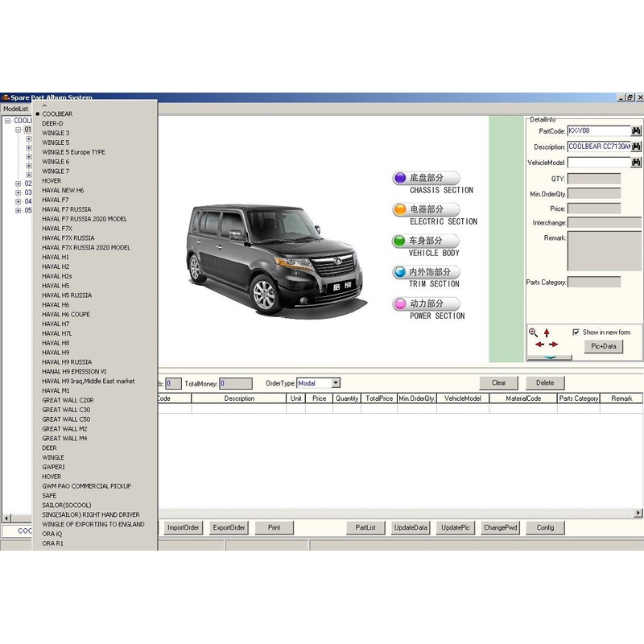The image size is (644, 644).
Task: Search by VehicleModel binoculars icon
Action: (x=636, y=163)
